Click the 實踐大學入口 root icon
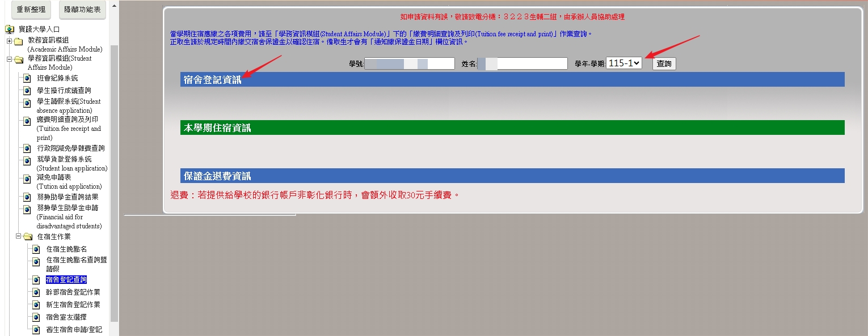Viewport: 868px width, 336px height. tap(10, 29)
